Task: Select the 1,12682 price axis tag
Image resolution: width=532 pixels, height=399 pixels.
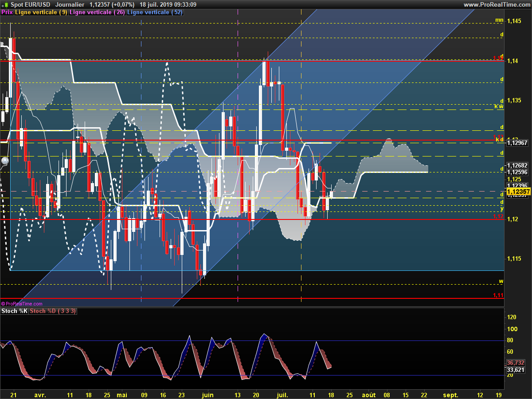Action: pos(518,166)
